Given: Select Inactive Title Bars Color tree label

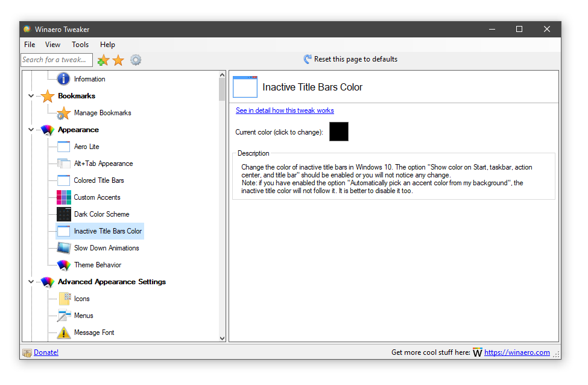Looking at the screenshot, I should 108,231.
